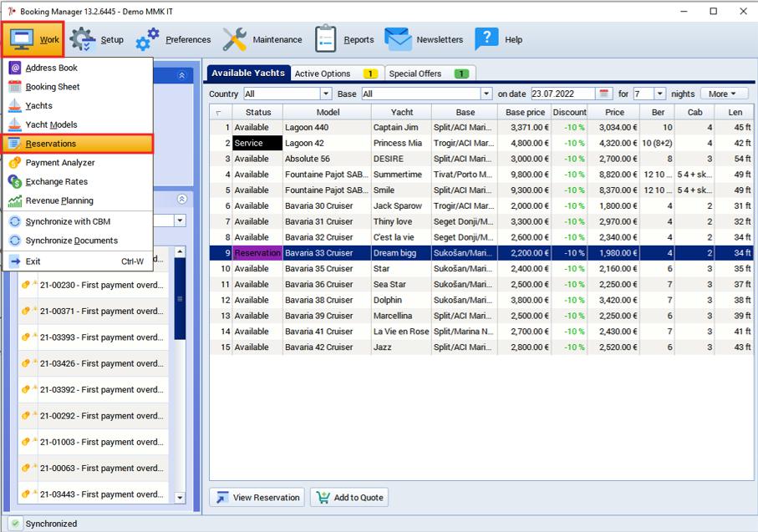Screen dimensions: 758x532
Task: Select the Lagoon 440 model cell
Action: point(328,127)
